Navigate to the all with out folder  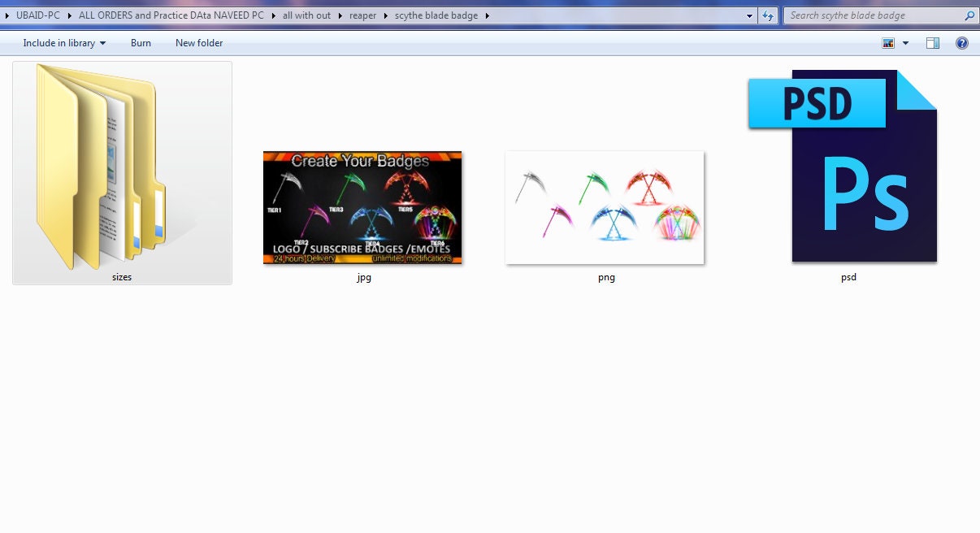click(307, 15)
